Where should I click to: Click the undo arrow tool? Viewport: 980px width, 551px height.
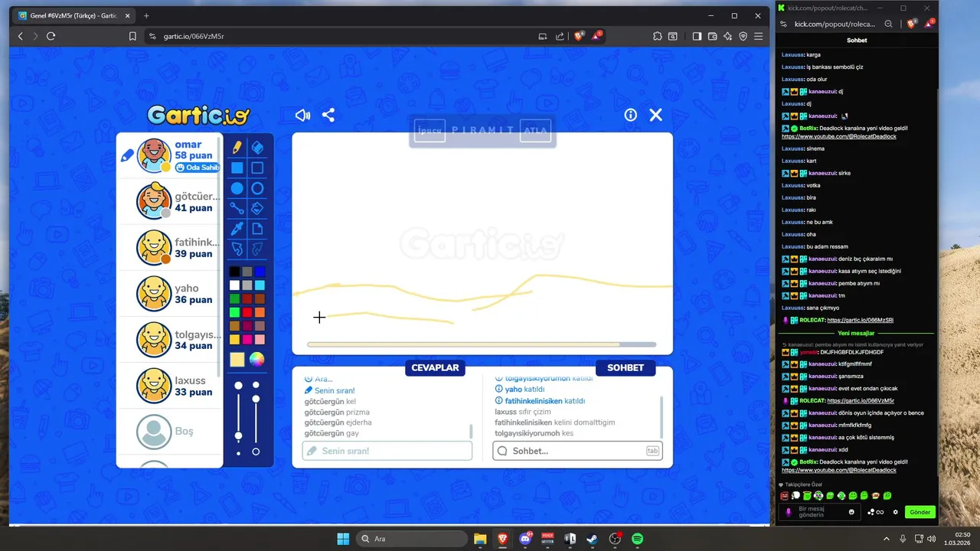pos(237,249)
